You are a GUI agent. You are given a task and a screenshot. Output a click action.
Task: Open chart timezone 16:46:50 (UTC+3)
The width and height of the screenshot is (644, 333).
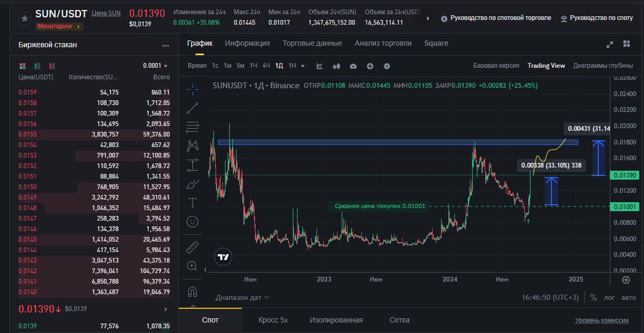(x=550, y=297)
